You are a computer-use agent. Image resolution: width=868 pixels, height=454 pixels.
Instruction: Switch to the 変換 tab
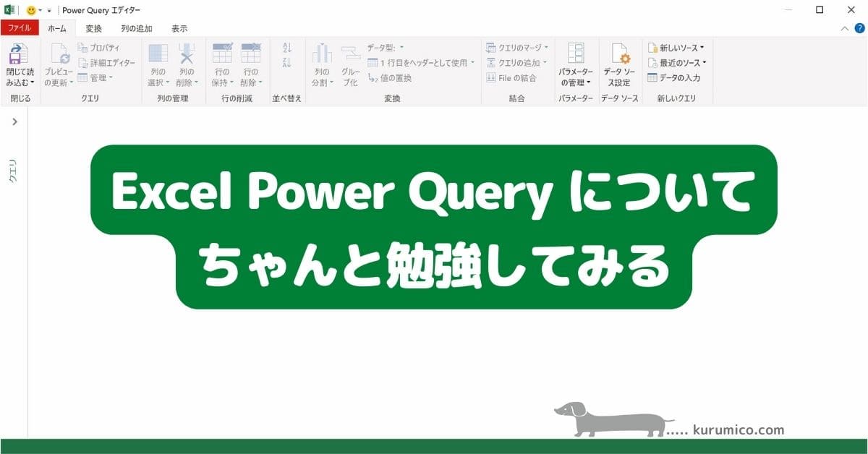[94, 28]
